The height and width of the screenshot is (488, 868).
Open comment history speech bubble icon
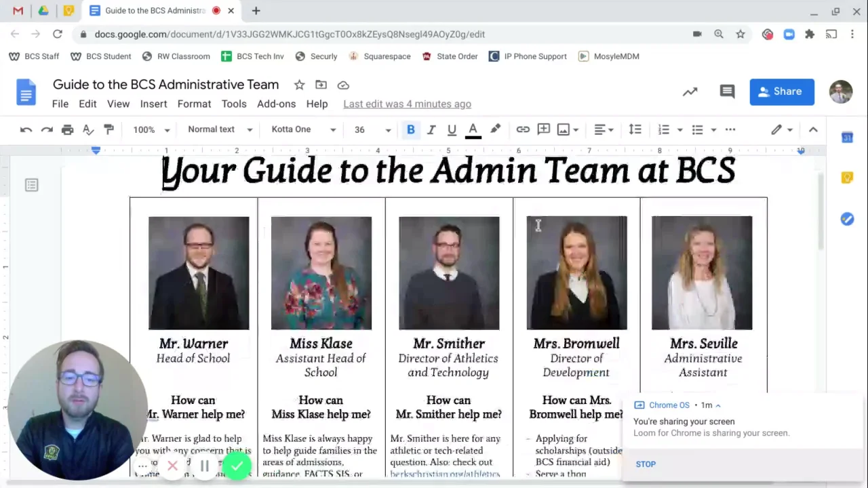pyautogui.click(x=727, y=91)
